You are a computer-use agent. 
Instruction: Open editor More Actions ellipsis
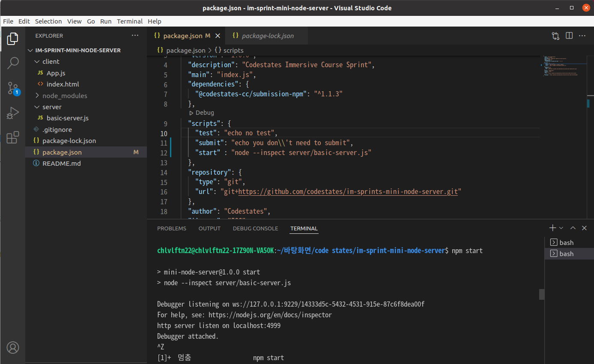pyautogui.click(x=582, y=36)
